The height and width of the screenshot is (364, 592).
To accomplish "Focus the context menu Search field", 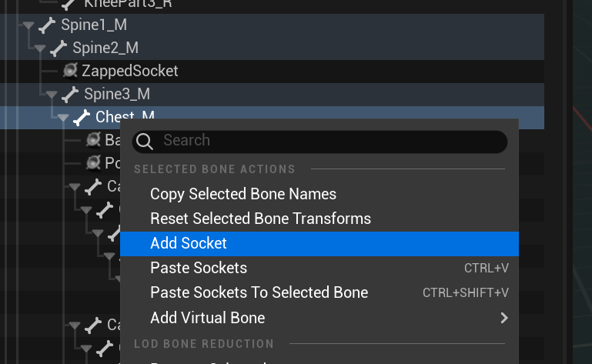I will (x=319, y=142).
